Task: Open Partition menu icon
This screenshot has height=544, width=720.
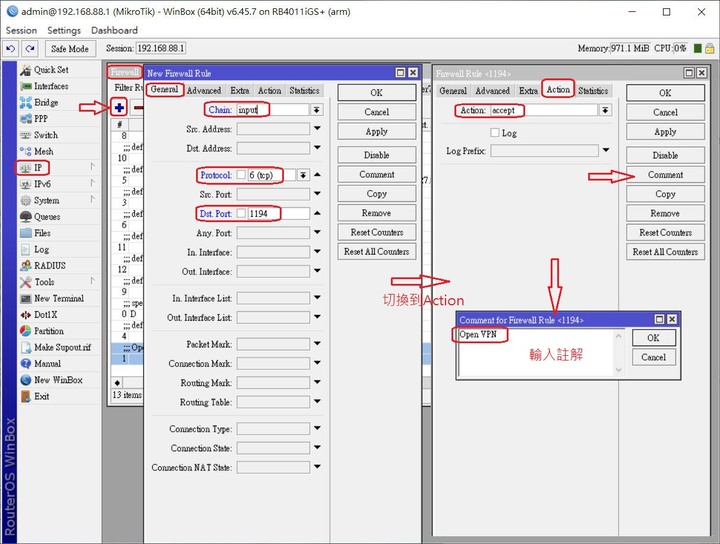Action: pyautogui.click(x=25, y=331)
